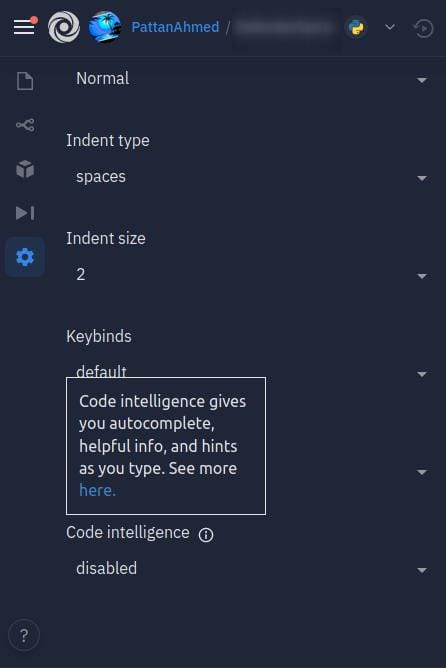Screen dimensions: 446x668
Task: Open the hamburger menu
Action: pyautogui.click(x=24, y=27)
